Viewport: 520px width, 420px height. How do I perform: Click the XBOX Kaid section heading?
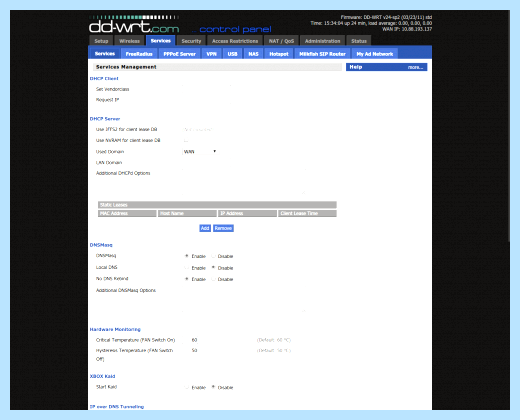tap(102, 376)
